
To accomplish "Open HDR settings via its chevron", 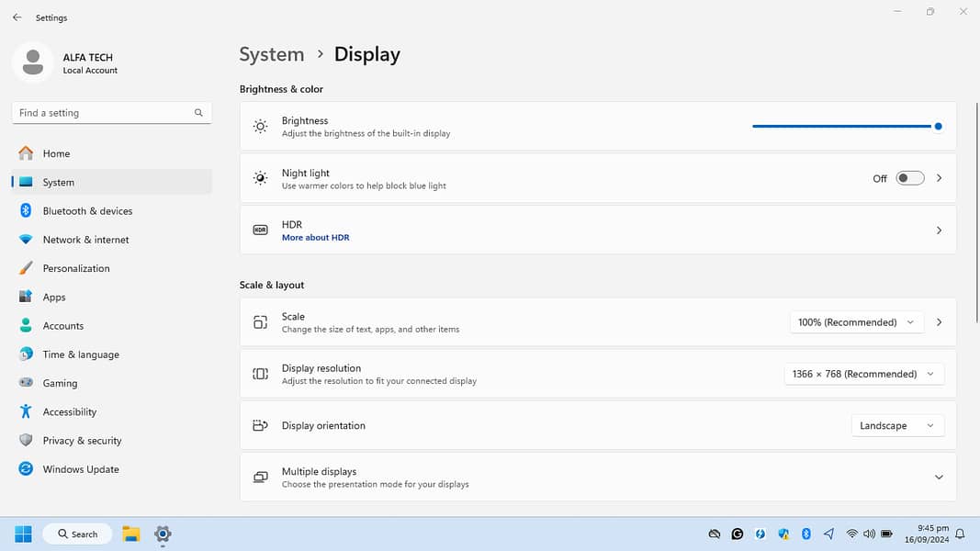I will click(x=939, y=231).
